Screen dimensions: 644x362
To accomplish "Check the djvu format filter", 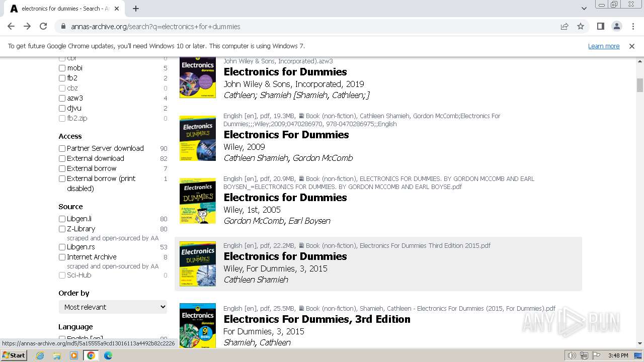I will [x=62, y=108].
